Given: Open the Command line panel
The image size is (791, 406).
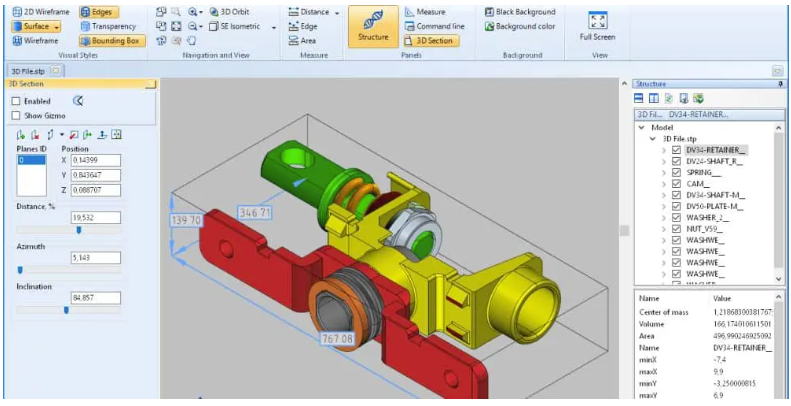Looking at the screenshot, I should click(x=432, y=26).
